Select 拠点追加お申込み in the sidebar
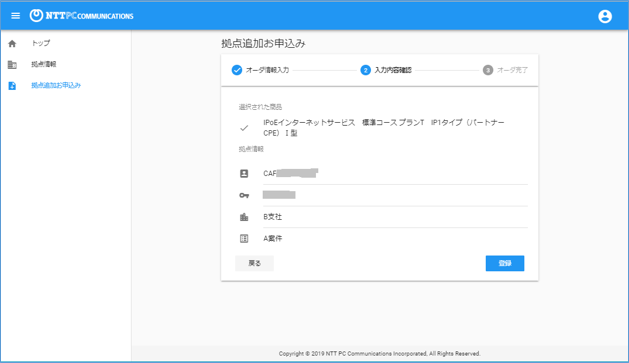The height and width of the screenshot is (363, 629). [x=56, y=85]
